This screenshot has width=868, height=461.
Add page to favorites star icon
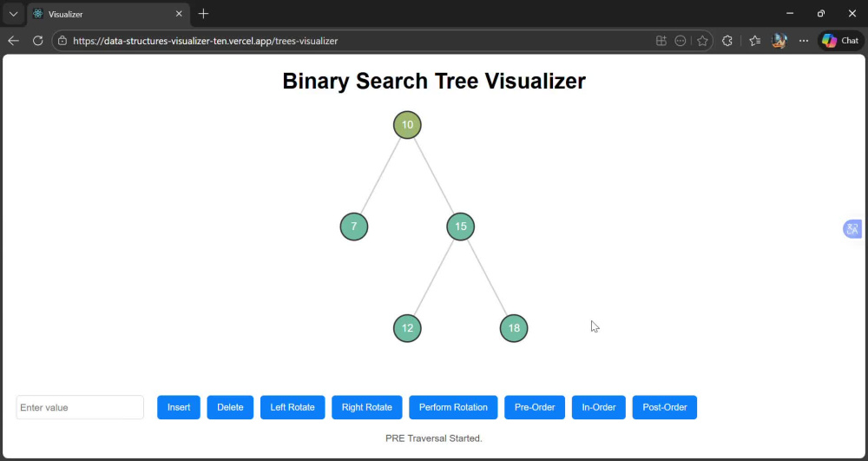(702, 41)
